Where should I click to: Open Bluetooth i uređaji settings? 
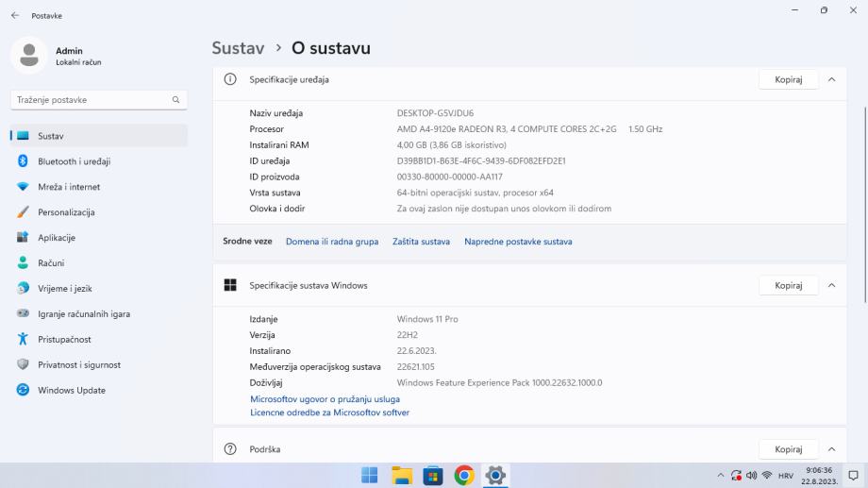click(99, 161)
